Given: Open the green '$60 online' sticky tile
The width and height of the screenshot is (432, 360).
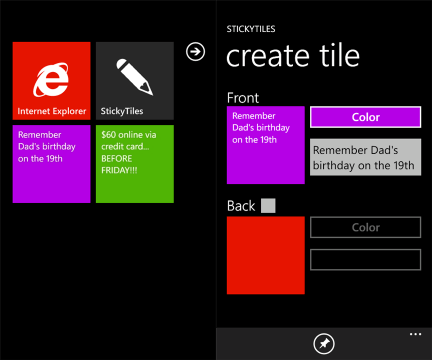Looking at the screenshot, I should click(x=135, y=164).
